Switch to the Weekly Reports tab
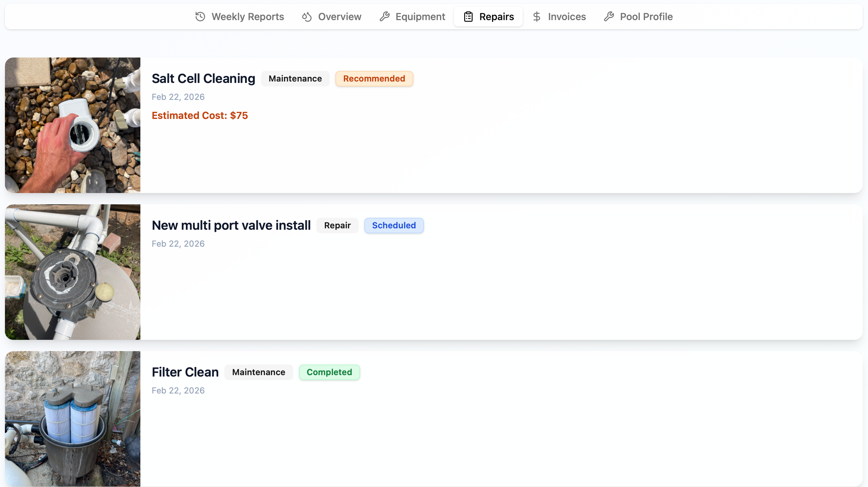This screenshot has width=868, height=487. [247, 16]
